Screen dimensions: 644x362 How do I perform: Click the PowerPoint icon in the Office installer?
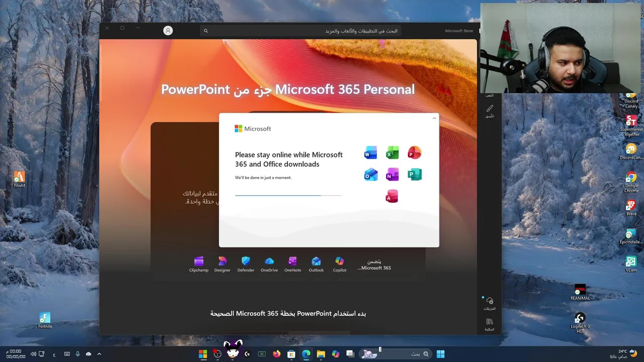pos(415,153)
